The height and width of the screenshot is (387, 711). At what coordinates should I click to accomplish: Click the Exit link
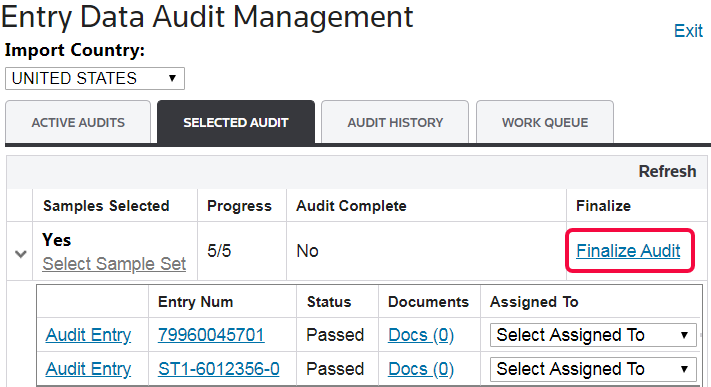pyautogui.click(x=688, y=31)
